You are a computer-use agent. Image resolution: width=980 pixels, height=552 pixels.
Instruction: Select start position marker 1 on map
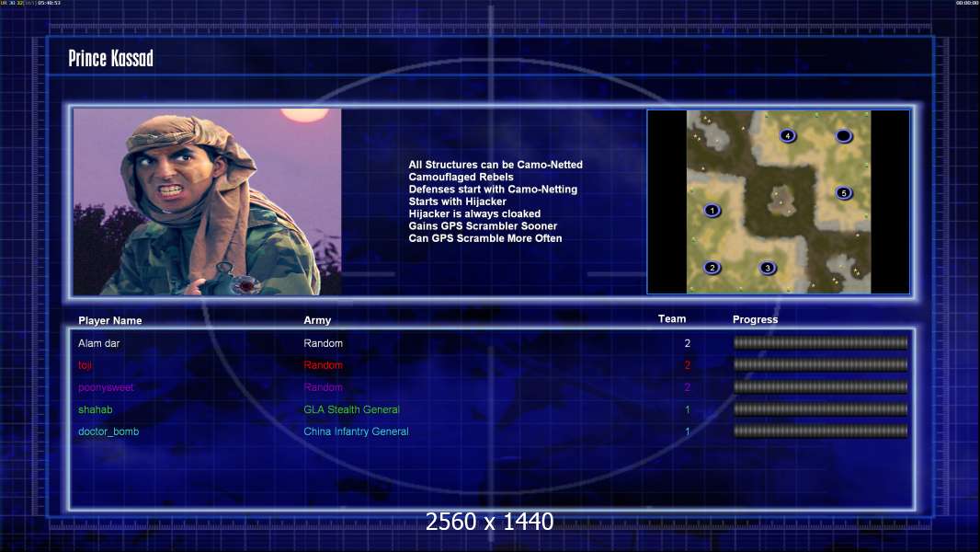pos(712,211)
